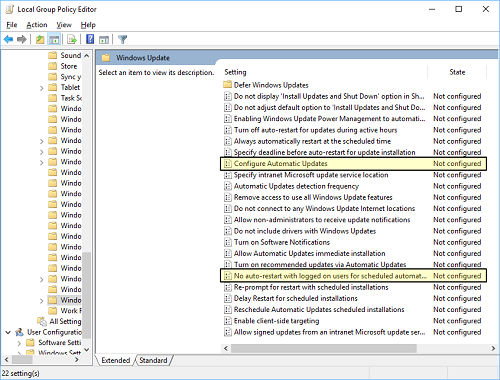Click the Forward arrow toolbar icon

tap(22, 40)
